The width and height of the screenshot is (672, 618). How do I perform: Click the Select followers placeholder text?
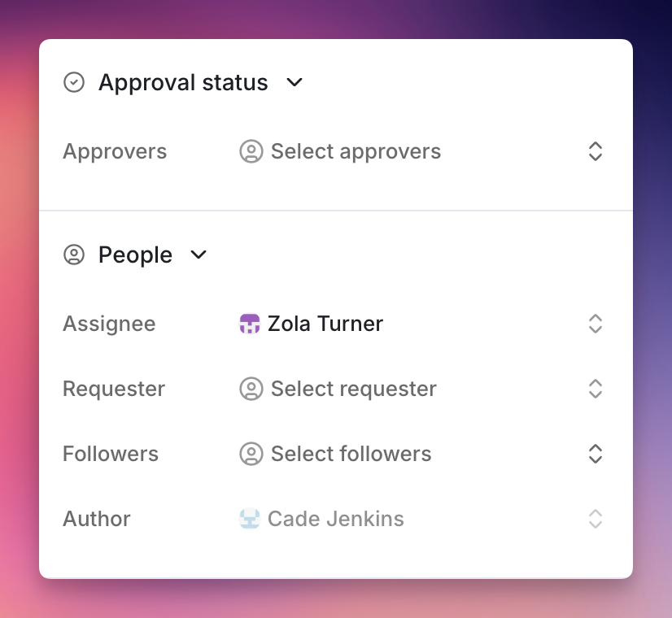pyautogui.click(x=351, y=454)
